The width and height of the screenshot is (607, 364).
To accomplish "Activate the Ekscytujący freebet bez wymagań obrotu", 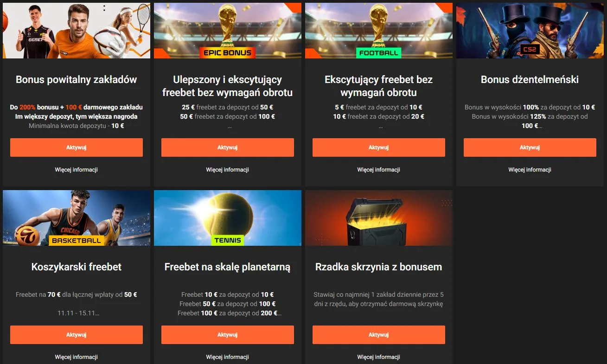I will coord(379,147).
